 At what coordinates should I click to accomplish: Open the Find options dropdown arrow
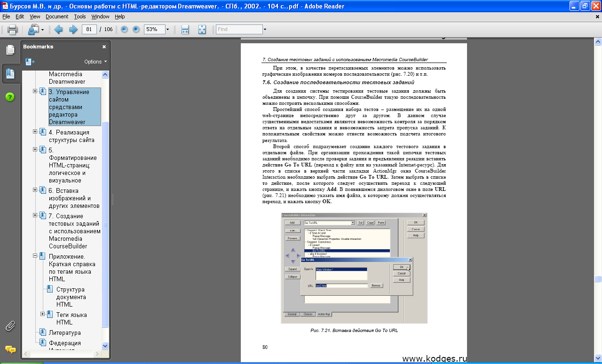[265, 29]
